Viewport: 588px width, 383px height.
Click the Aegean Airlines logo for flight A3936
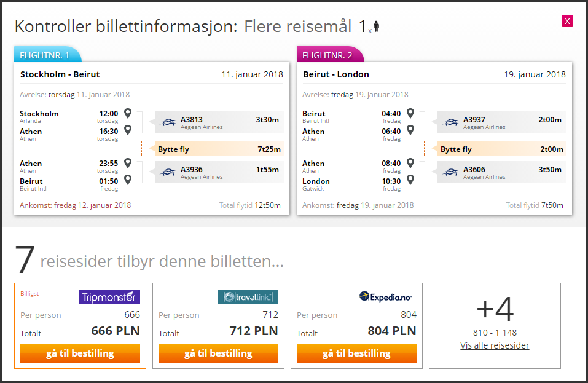168,172
